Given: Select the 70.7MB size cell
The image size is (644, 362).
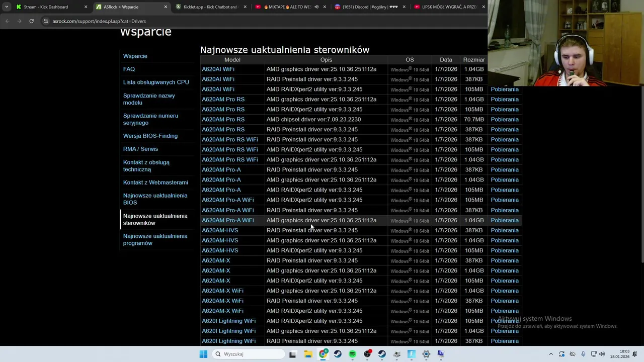Looking at the screenshot, I should point(474,119).
